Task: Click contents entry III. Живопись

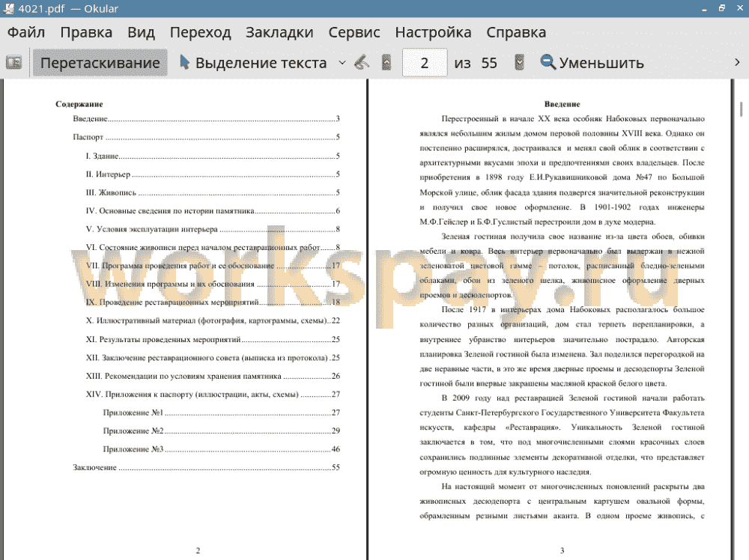Action: 213,193
